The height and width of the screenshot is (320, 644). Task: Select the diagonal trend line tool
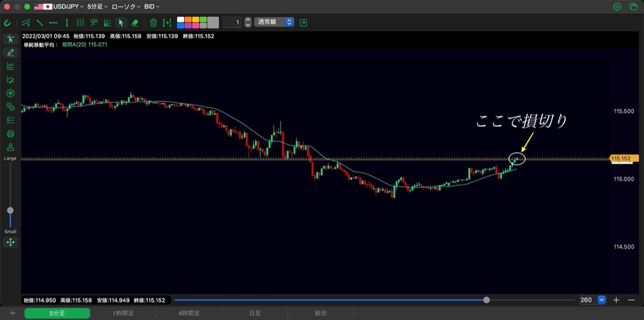(x=40, y=23)
